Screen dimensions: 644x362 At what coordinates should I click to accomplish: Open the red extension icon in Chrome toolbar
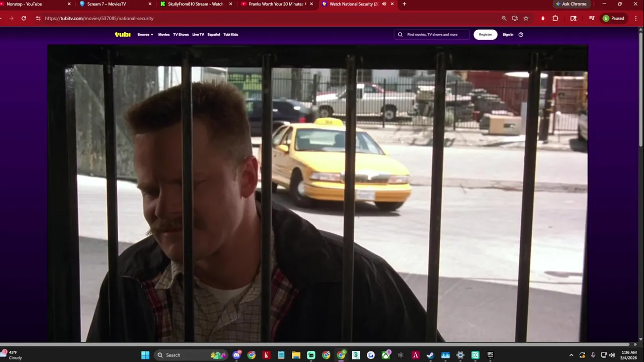tap(543, 18)
